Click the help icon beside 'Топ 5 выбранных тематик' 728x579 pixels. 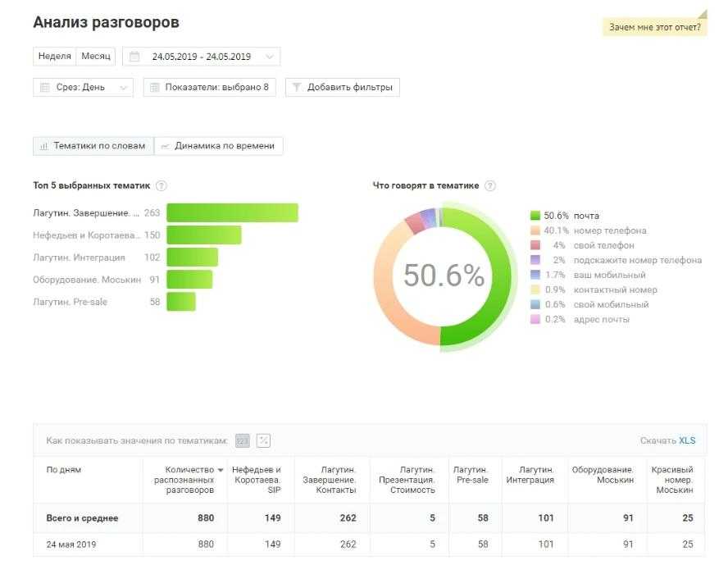coord(162,186)
